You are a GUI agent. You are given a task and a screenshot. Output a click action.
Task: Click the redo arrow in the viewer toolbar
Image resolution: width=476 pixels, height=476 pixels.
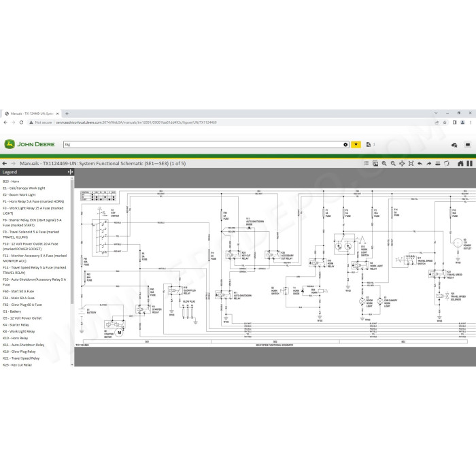(428, 163)
